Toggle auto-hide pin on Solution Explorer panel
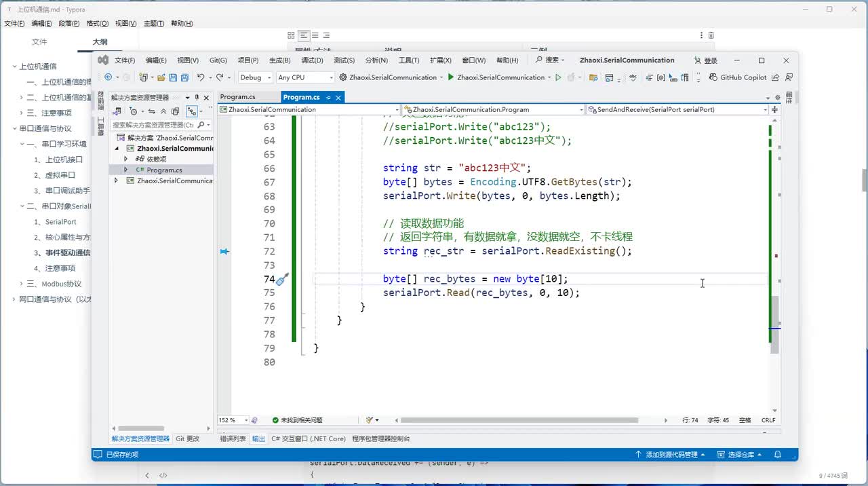Screen dimensions: 868x486 197,98
